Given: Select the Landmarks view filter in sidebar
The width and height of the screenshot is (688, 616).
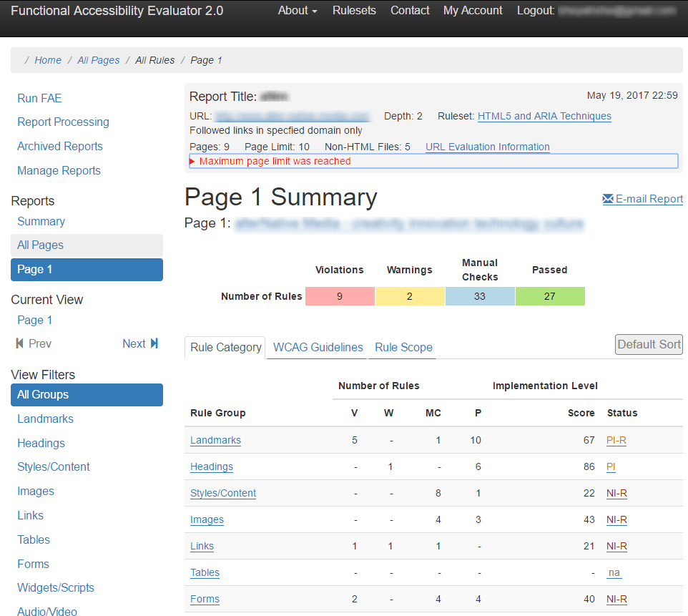Looking at the screenshot, I should pos(45,419).
